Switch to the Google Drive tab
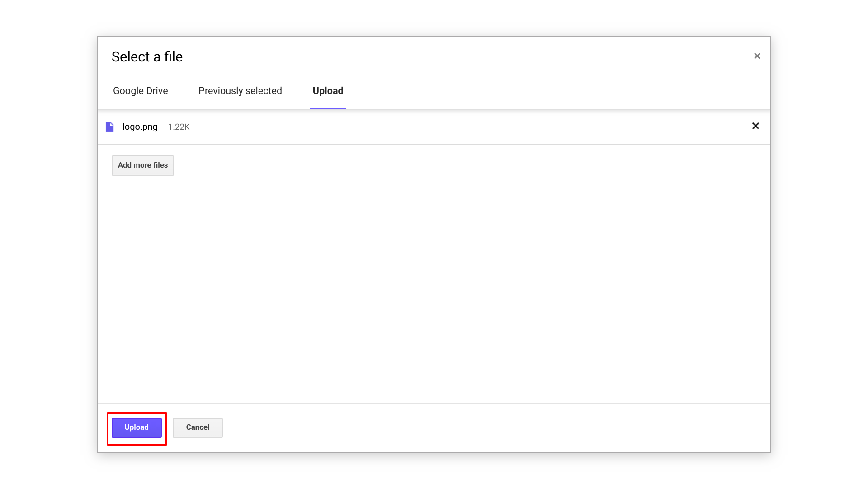Screen dimensions: 868x488 (x=140, y=91)
